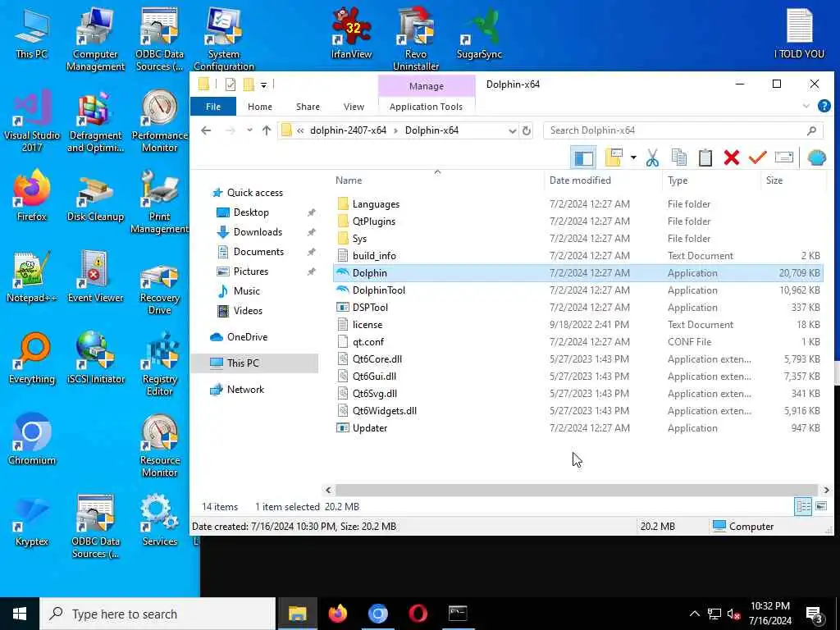Open IrfanView desktop shortcut

click(351, 33)
